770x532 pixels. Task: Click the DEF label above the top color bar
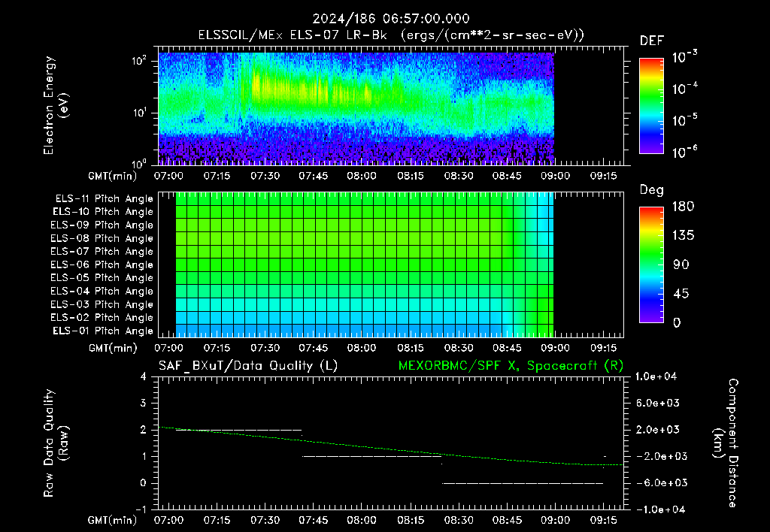[652, 41]
